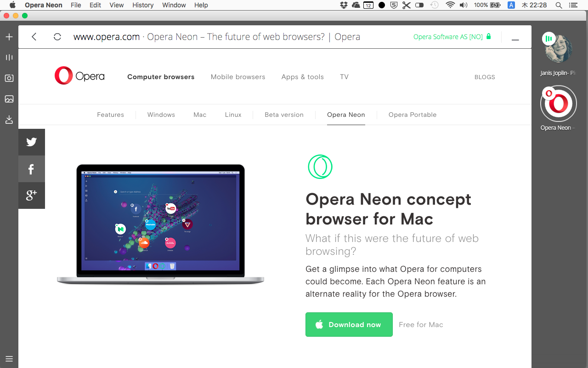
Task: Open the TV section
Action: pyautogui.click(x=345, y=77)
